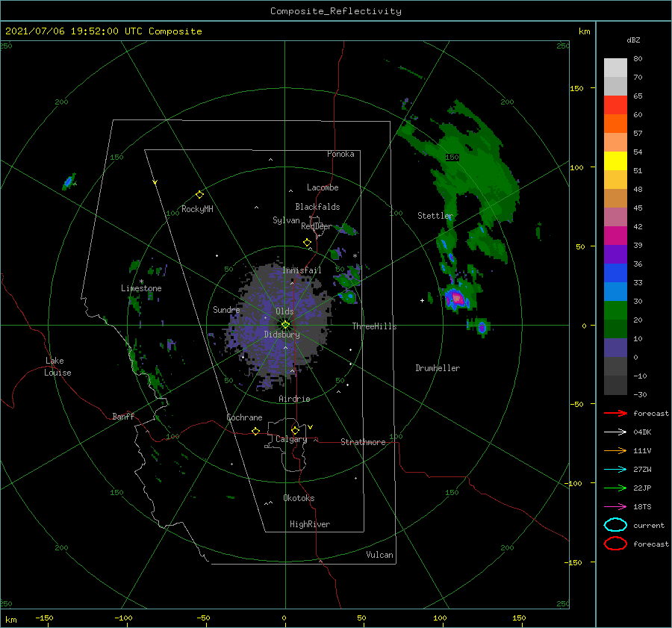Click the Ponoka town label
Screen dimensions: 672x628
click(340, 154)
